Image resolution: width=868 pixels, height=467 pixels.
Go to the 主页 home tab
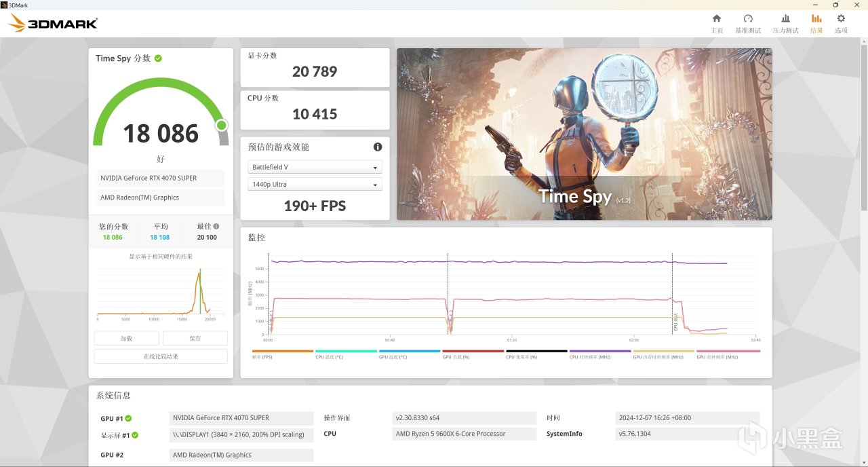point(717,24)
